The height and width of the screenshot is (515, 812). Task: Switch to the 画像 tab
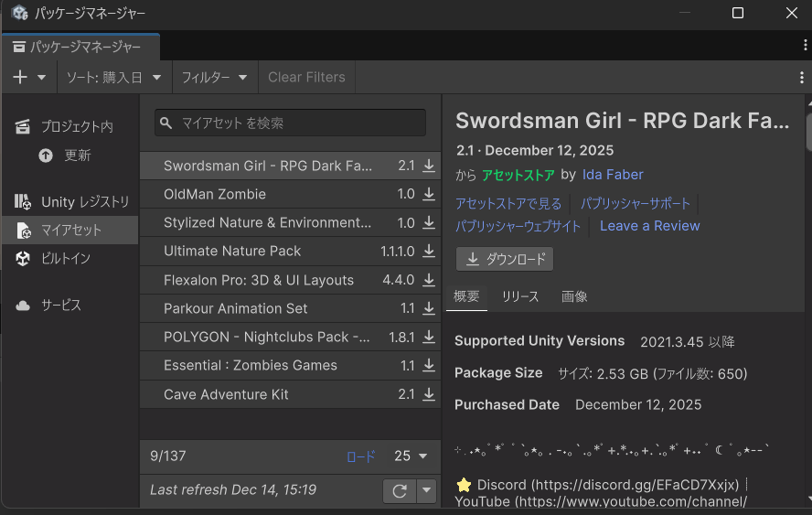coord(574,296)
